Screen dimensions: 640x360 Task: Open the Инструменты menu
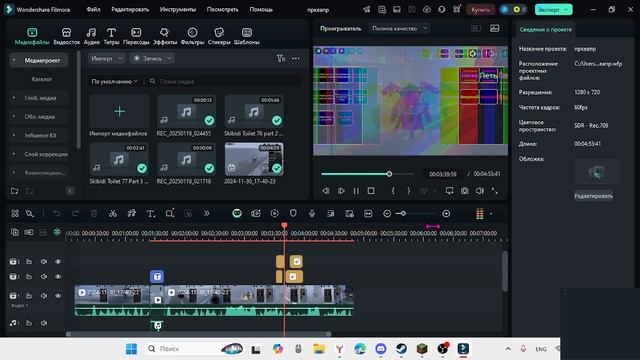point(178,9)
